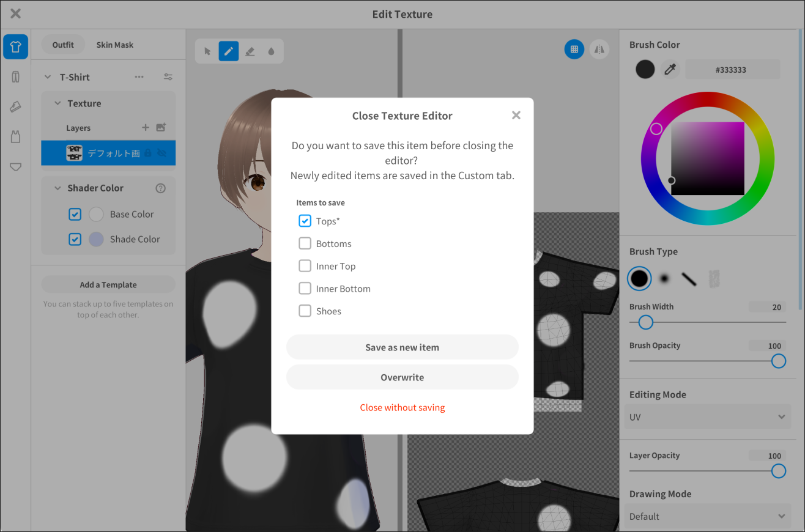Select the Outfit tab
This screenshot has width=805, height=532.
(63, 45)
